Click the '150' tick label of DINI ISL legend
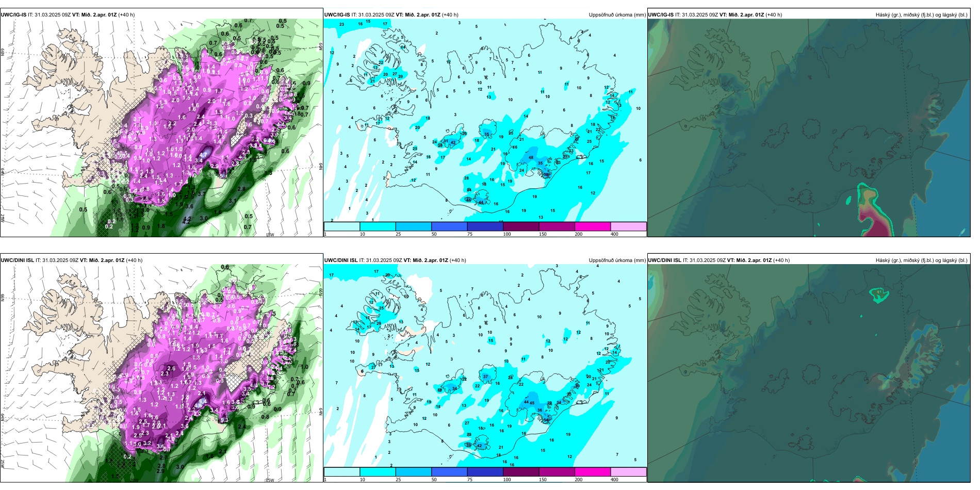Image resolution: width=980 pixels, height=490 pixels. [x=543, y=480]
